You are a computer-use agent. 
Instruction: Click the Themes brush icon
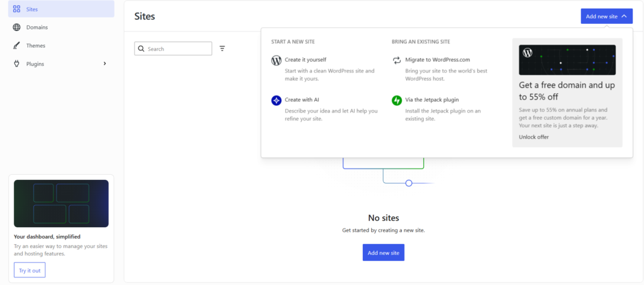coord(16,46)
